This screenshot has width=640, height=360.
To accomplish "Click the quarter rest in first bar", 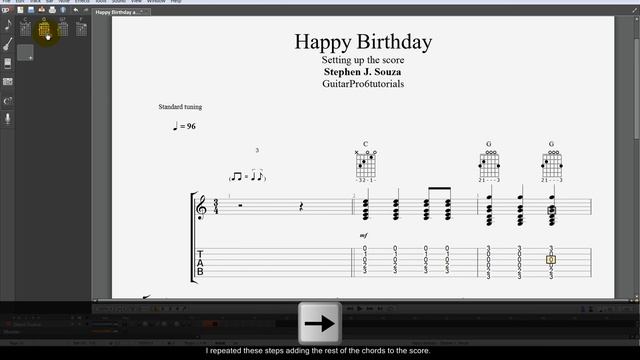I will [301, 207].
